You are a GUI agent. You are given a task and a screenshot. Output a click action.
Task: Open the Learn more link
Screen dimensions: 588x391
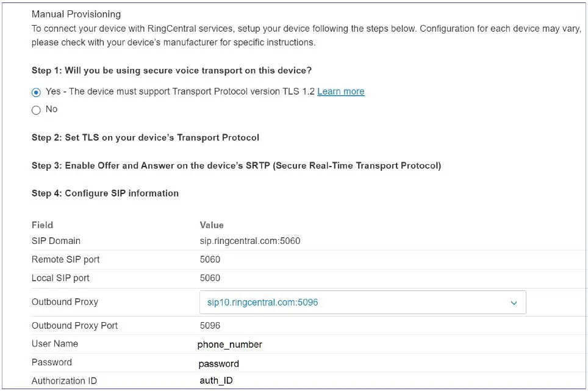(x=340, y=91)
